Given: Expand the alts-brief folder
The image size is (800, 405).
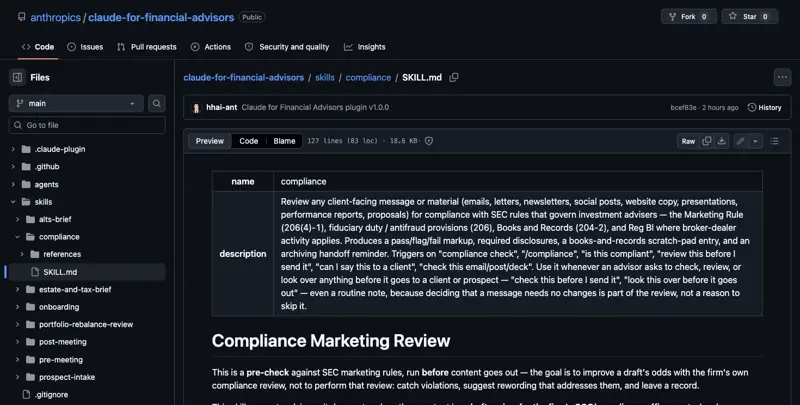Looking at the screenshot, I should click(x=17, y=219).
